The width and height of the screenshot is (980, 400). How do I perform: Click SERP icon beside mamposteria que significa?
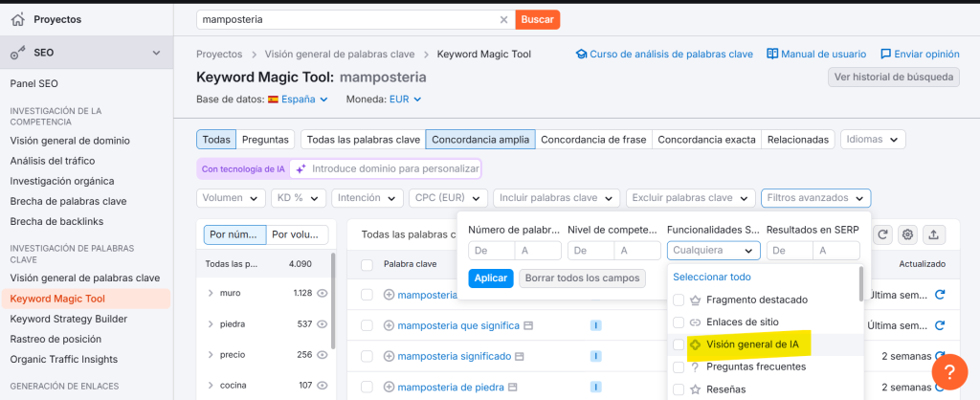tap(527, 325)
